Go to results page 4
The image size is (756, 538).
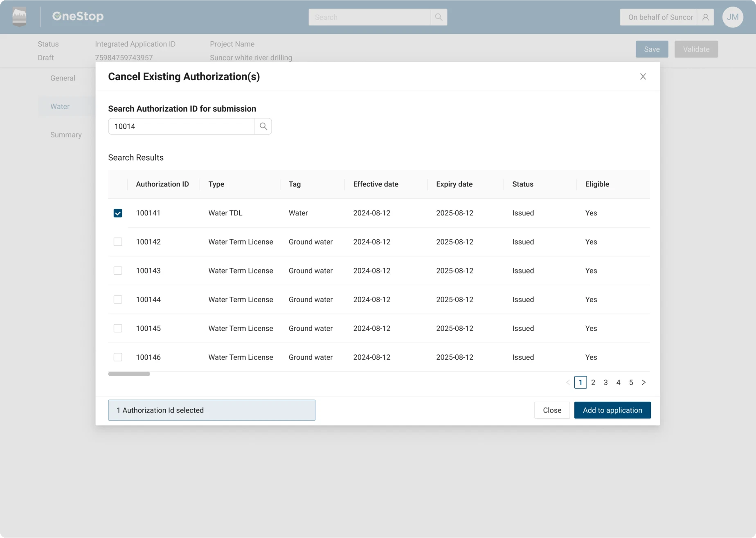[619, 382]
